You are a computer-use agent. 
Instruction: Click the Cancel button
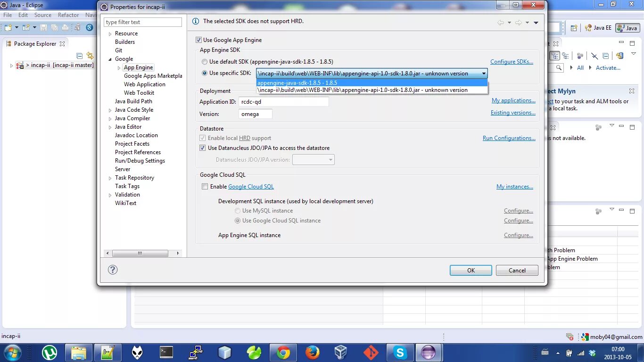517,271
